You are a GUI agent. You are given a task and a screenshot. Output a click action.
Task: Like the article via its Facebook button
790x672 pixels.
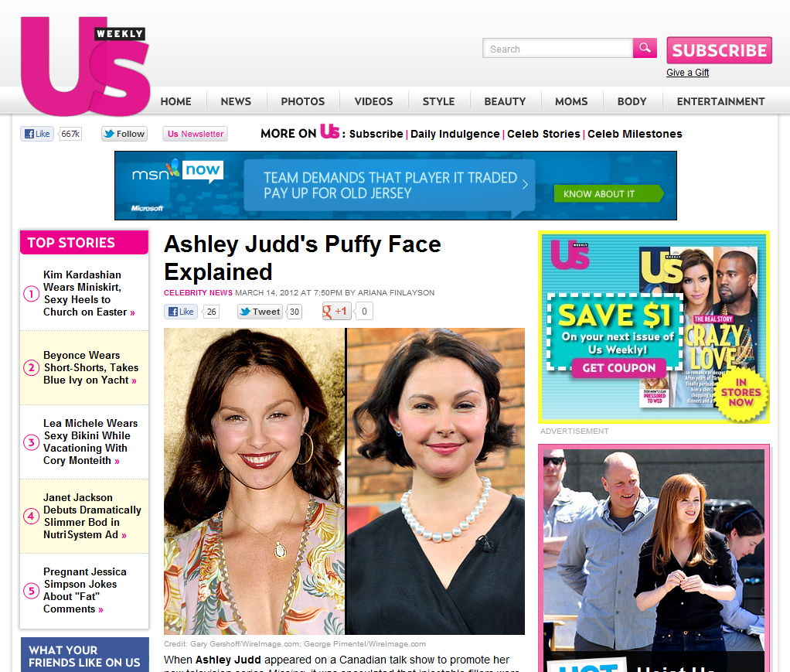click(180, 312)
